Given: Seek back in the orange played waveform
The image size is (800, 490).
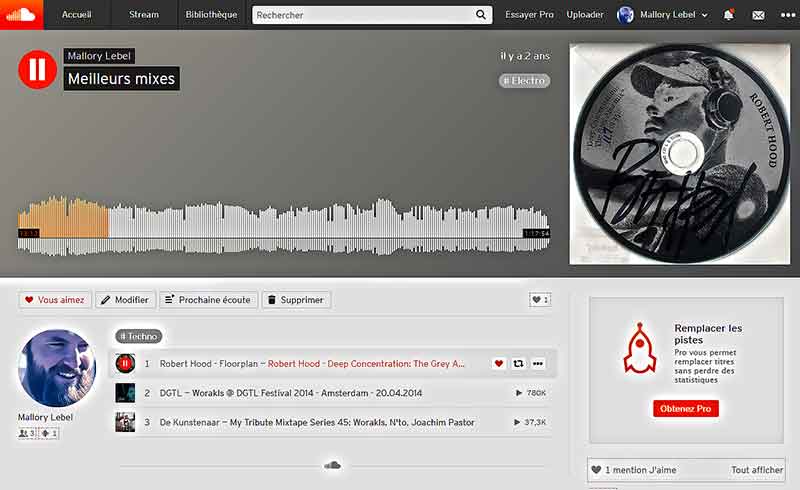Looking at the screenshot, I should 64,219.
